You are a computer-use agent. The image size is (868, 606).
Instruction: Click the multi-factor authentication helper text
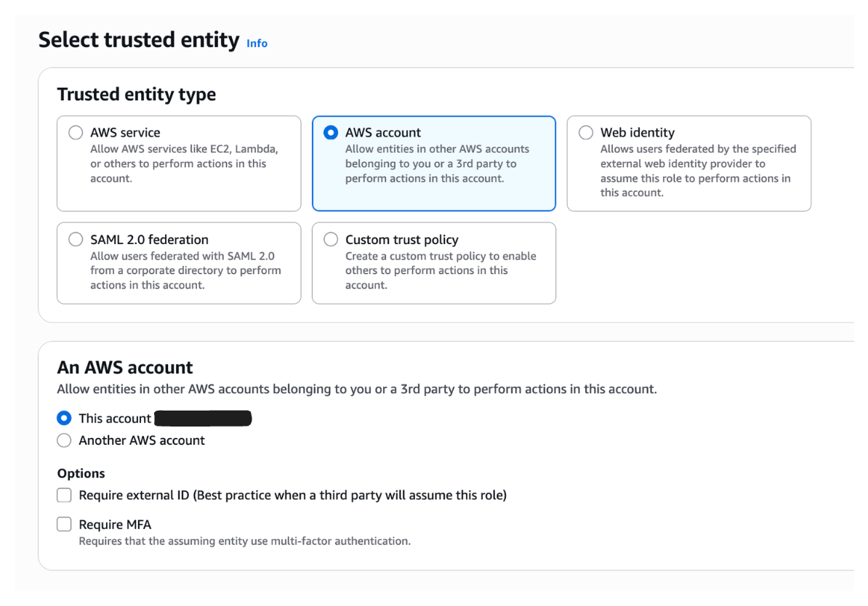[245, 541]
